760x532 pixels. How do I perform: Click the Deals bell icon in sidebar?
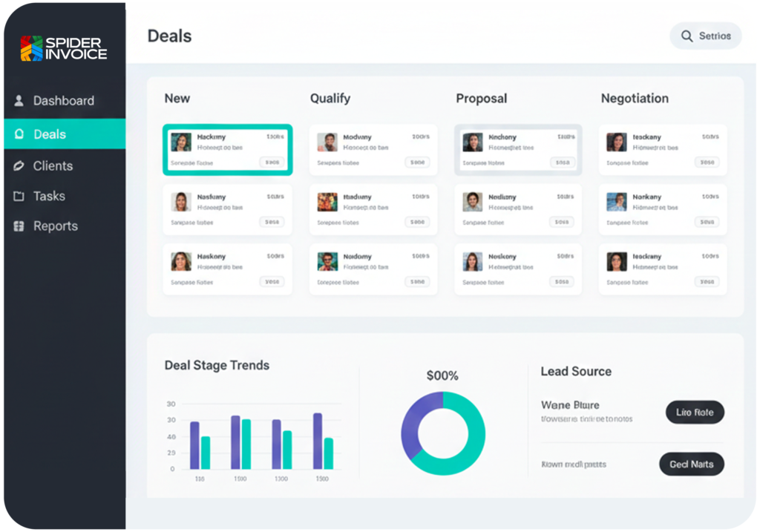pyautogui.click(x=19, y=134)
